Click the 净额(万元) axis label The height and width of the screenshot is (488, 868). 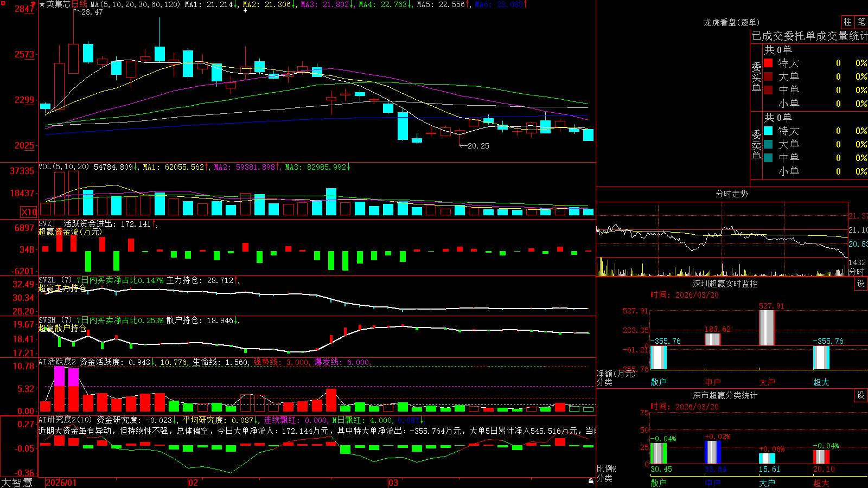pos(616,374)
